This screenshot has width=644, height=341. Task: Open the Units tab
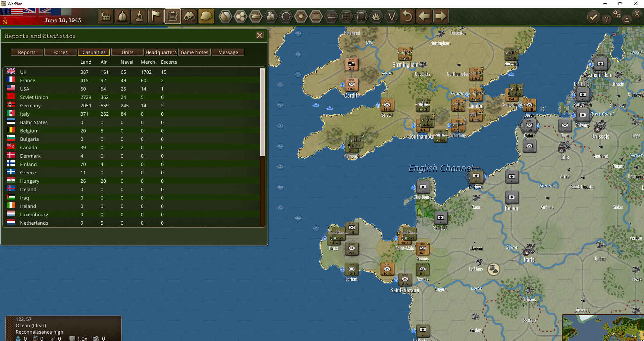[x=127, y=52]
